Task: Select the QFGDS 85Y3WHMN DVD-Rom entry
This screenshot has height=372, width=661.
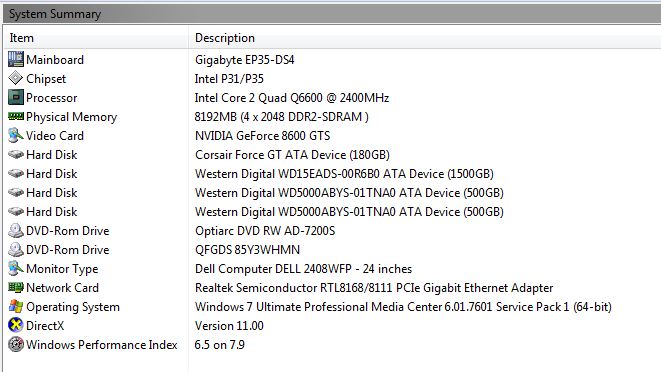Action: click(x=247, y=250)
